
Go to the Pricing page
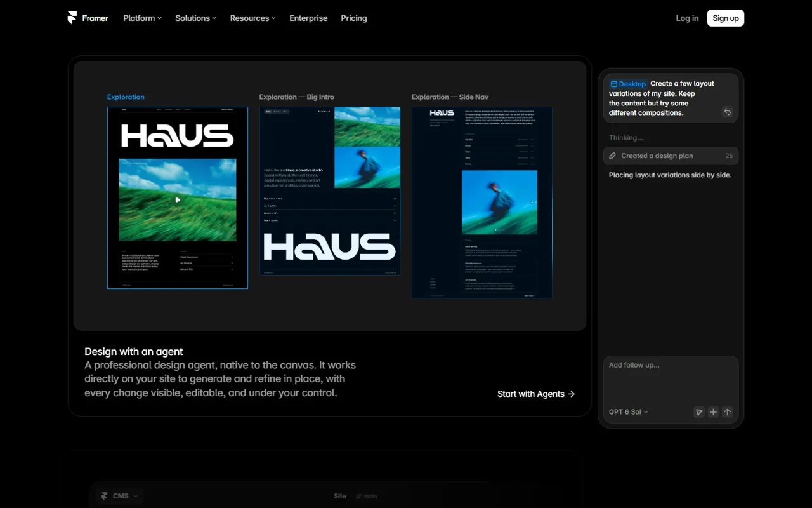click(354, 18)
